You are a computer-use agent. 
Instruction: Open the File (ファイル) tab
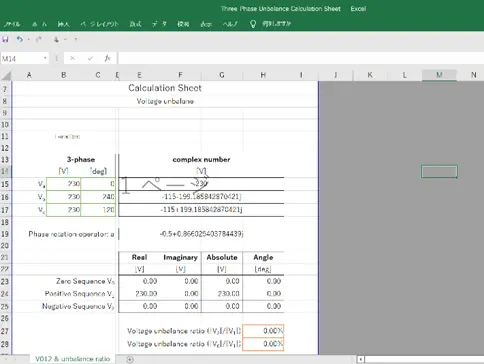tap(12, 24)
